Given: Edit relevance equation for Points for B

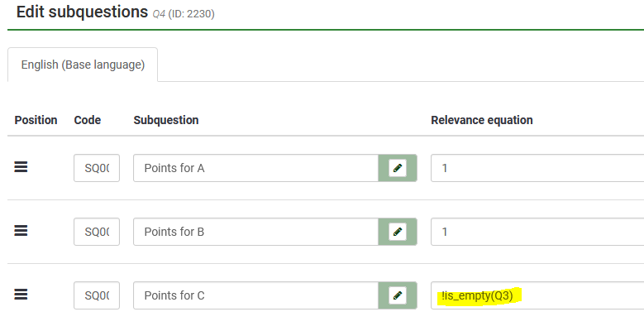Looking at the screenshot, I should [x=537, y=232].
